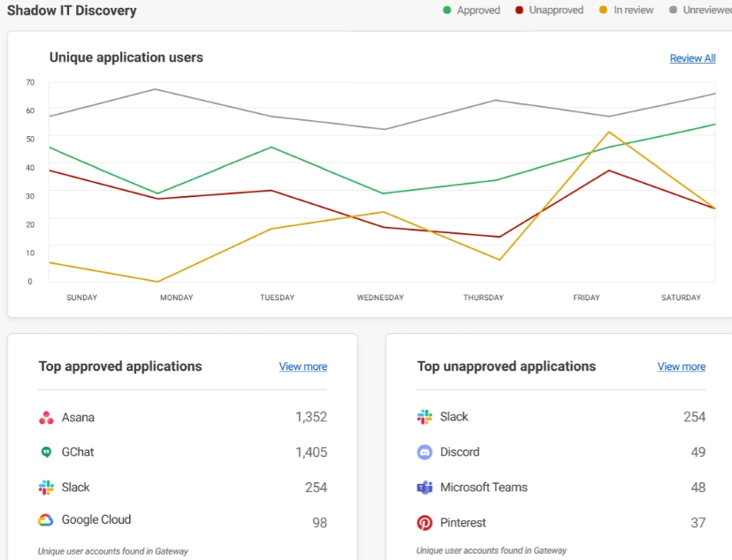Click the Discord app icon
Viewport: 732px width, 560px height.
[424, 452]
